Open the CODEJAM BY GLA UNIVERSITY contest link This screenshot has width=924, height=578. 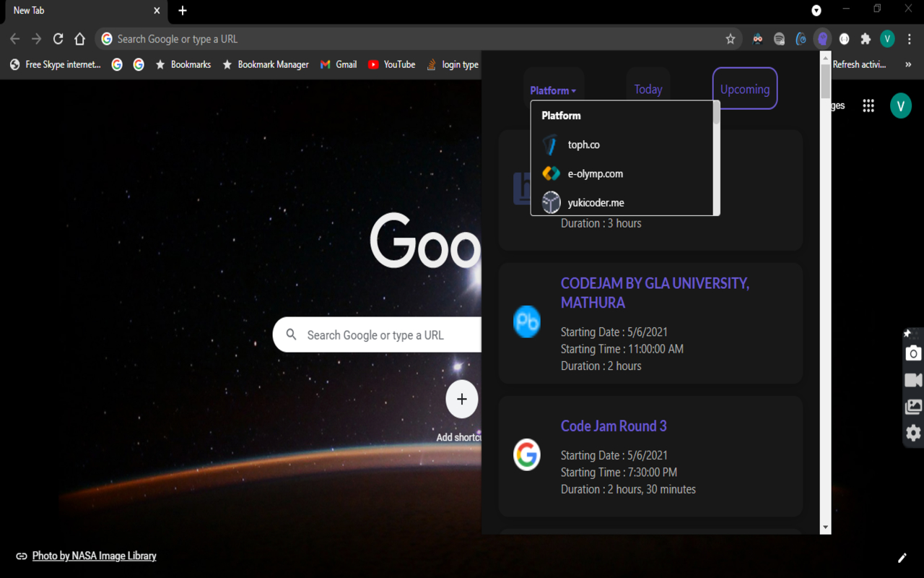(655, 293)
